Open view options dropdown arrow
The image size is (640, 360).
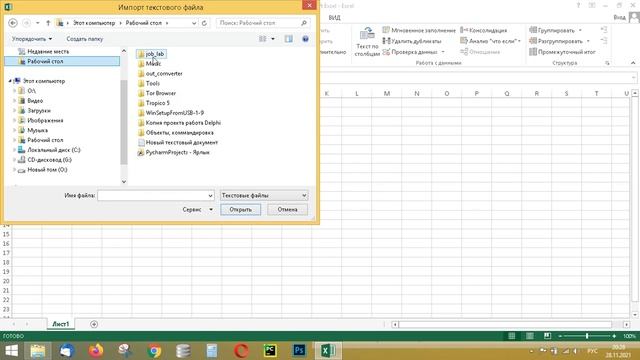(273, 39)
